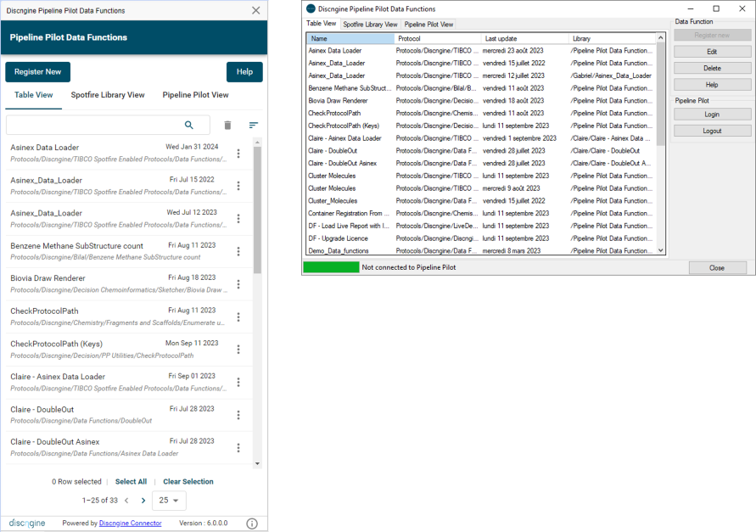The image size is (756, 532).
Task: Select the DF - Load Live Report with I... row
Action: coord(482,226)
